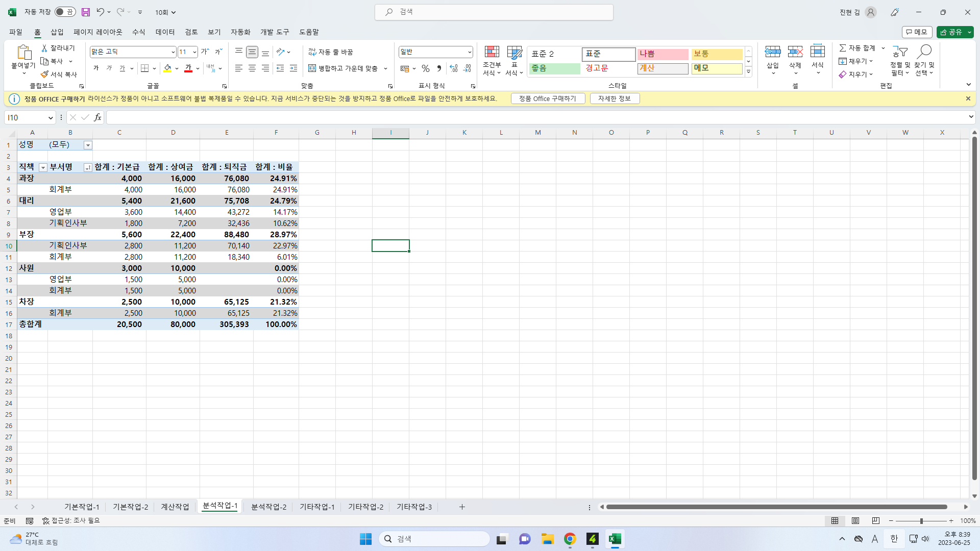Click the Increase Font Size icon
This screenshot has width=980, height=551.
pyautogui.click(x=205, y=52)
